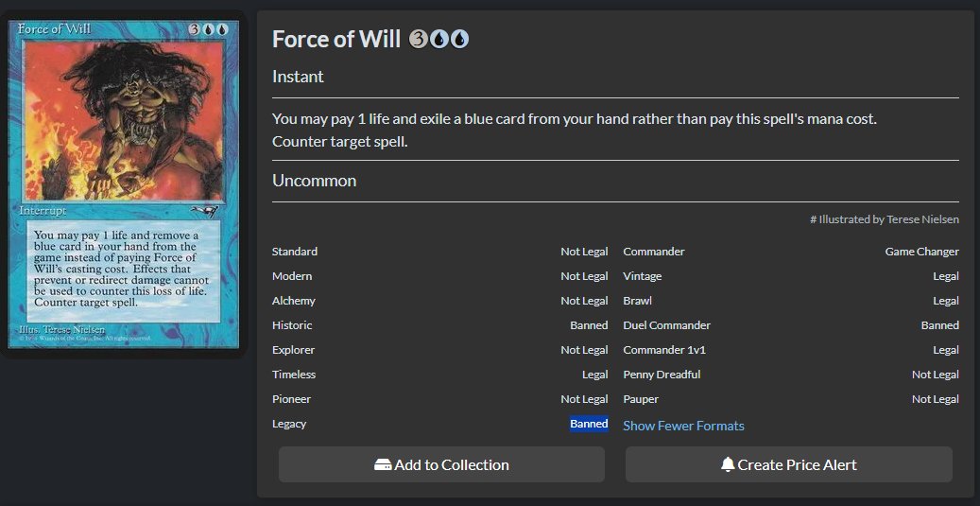Click the Not Legal status next to Explorer
Image resolution: width=980 pixels, height=506 pixels.
(x=584, y=350)
